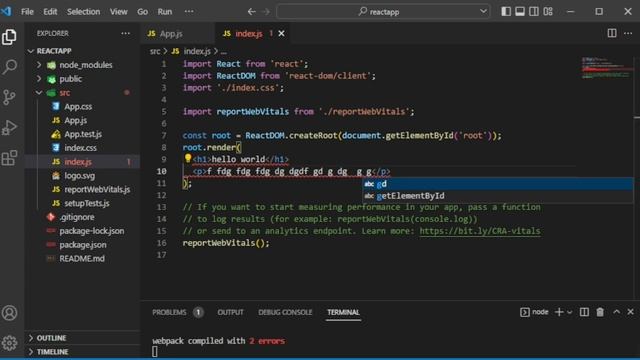Click the VS Code logo icon
Image resolution: width=640 pixels, height=360 pixels.
coord(6,11)
